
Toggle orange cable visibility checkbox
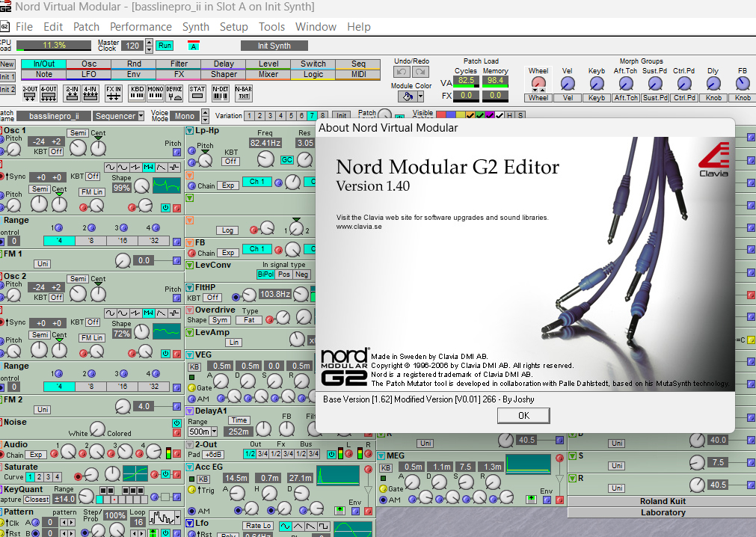click(470, 115)
